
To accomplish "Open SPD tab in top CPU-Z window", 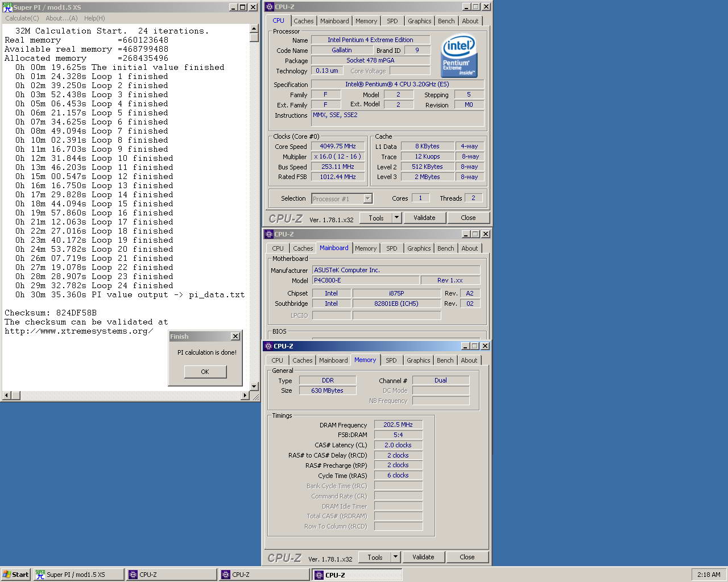I will coord(392,21).
